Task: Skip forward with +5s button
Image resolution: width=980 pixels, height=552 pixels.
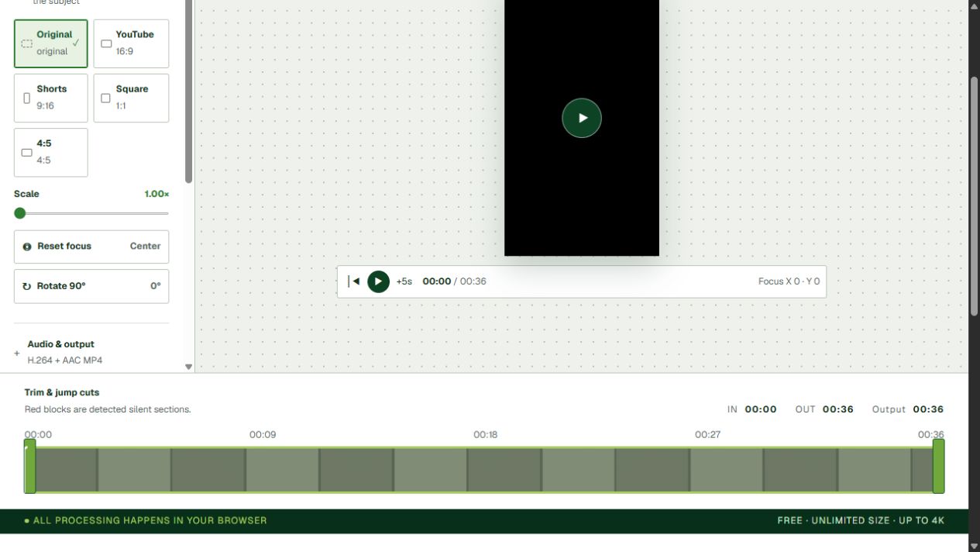Action: coord(404,281)
